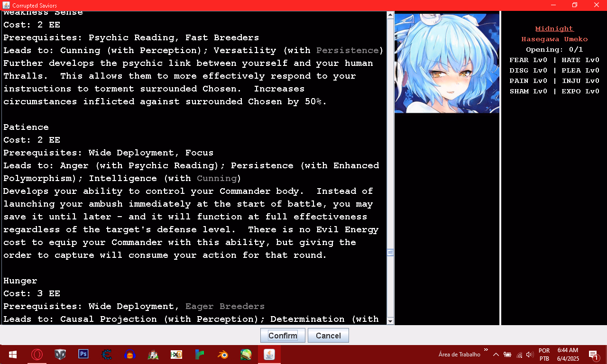Click the Hunger upgrade heading
Image resolution: width=607 pixels, height=364 pixels.
(20, 281)
